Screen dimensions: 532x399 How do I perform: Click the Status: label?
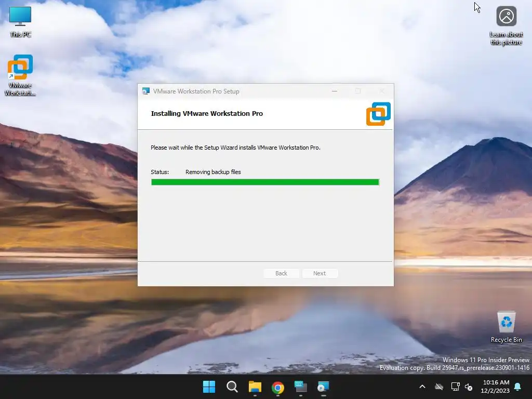[x=160, y=172]
